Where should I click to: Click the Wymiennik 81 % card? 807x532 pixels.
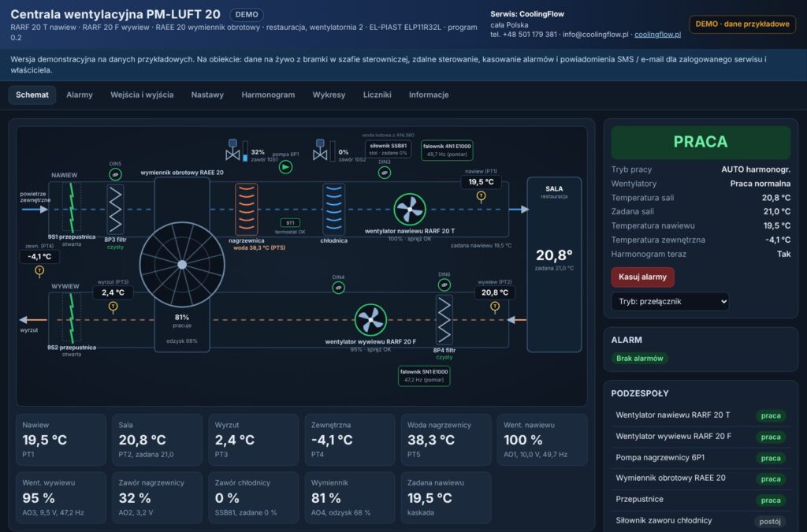(349, 497)
